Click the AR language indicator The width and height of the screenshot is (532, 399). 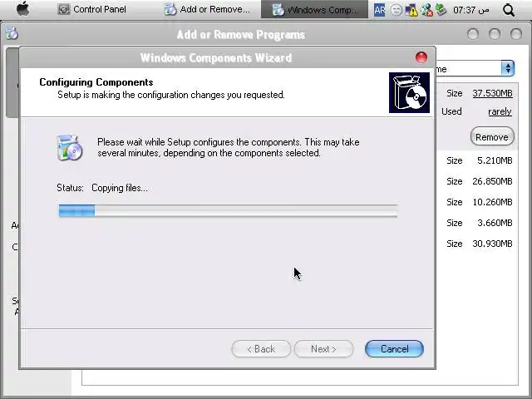[x=379, y=10]
